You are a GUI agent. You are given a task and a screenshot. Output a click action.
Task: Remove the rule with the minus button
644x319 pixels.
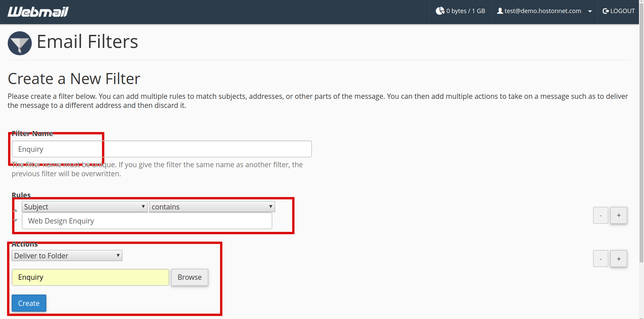click(600, 215)
